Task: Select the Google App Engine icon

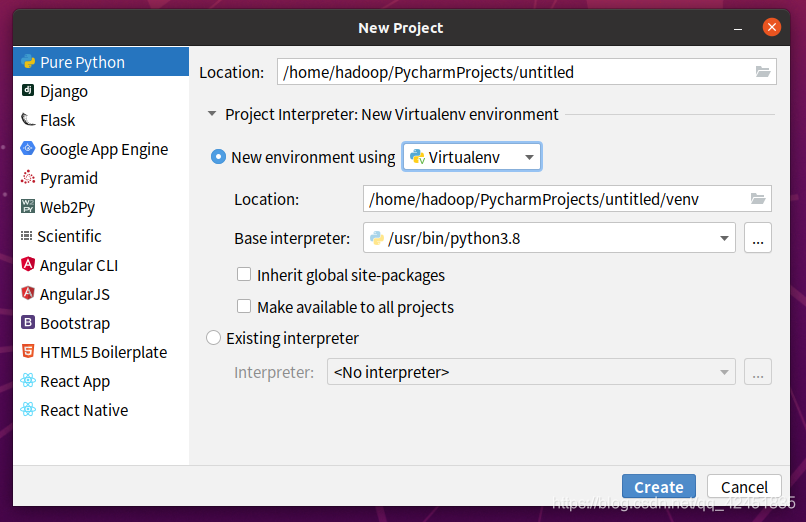Action: point(28,148)
